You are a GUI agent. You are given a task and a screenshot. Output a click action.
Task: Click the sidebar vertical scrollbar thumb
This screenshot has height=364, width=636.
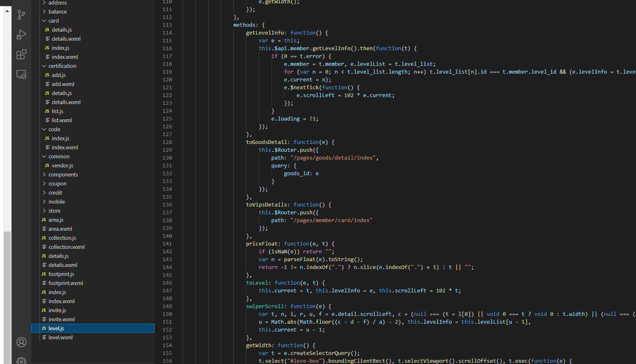7,298
